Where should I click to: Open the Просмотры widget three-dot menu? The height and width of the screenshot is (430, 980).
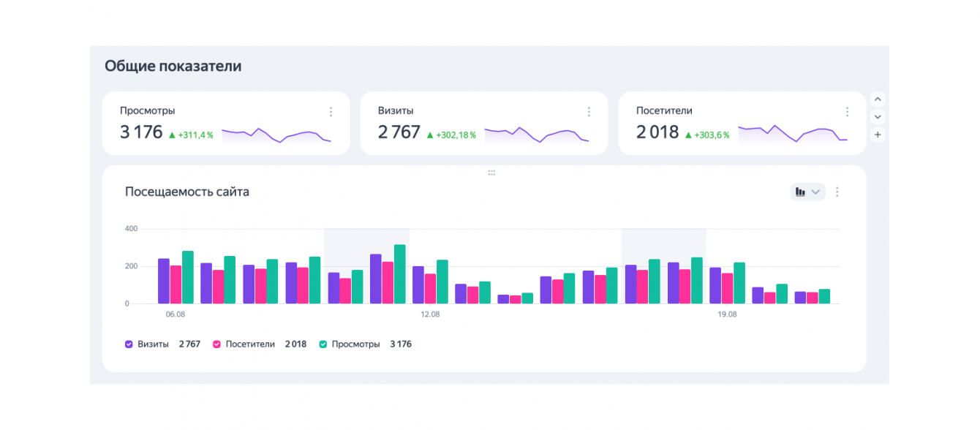click(x=331, y=112)
